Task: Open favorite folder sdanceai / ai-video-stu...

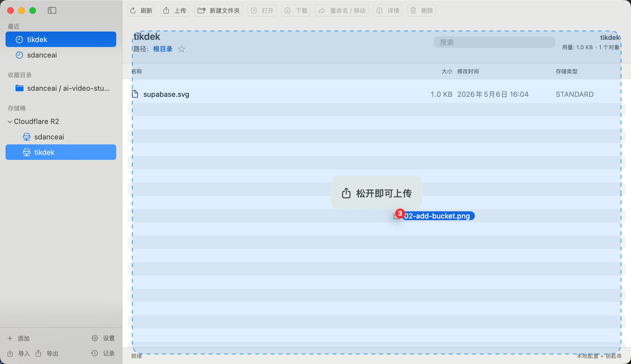Action: point(61,88)
